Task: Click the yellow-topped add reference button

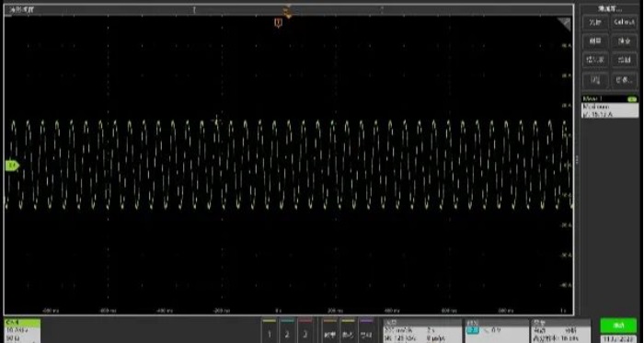Action: click(x=348, y=331)
